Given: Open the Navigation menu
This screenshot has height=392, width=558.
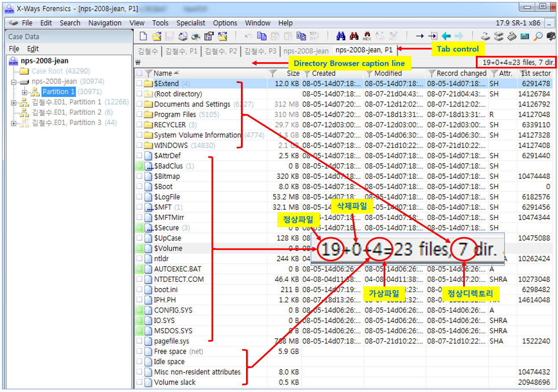Looking at the screenshot, I should coord(105,23).
